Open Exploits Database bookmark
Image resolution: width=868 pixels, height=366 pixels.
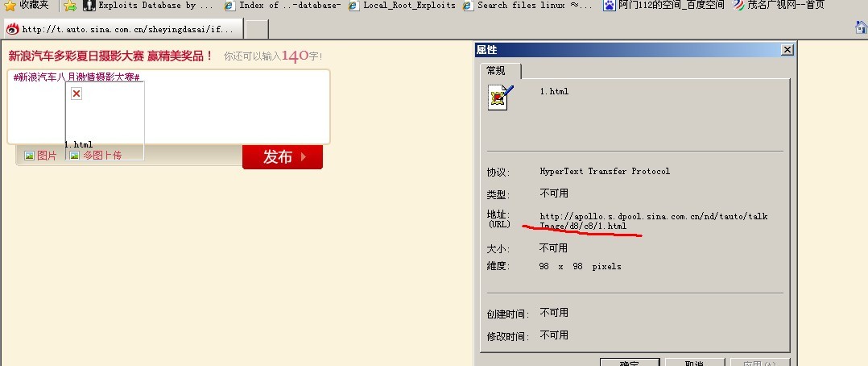(148, 6)
